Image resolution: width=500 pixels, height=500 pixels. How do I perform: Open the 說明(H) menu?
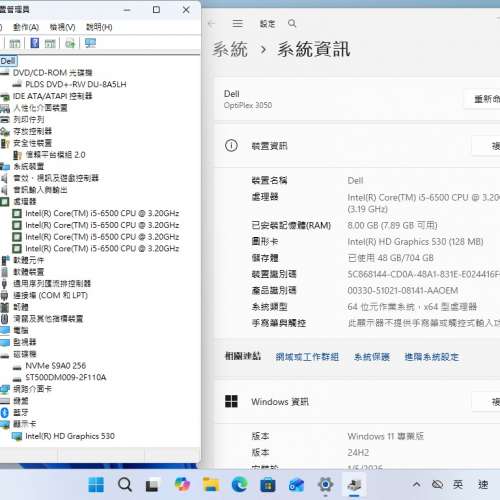tap(99, 27)
